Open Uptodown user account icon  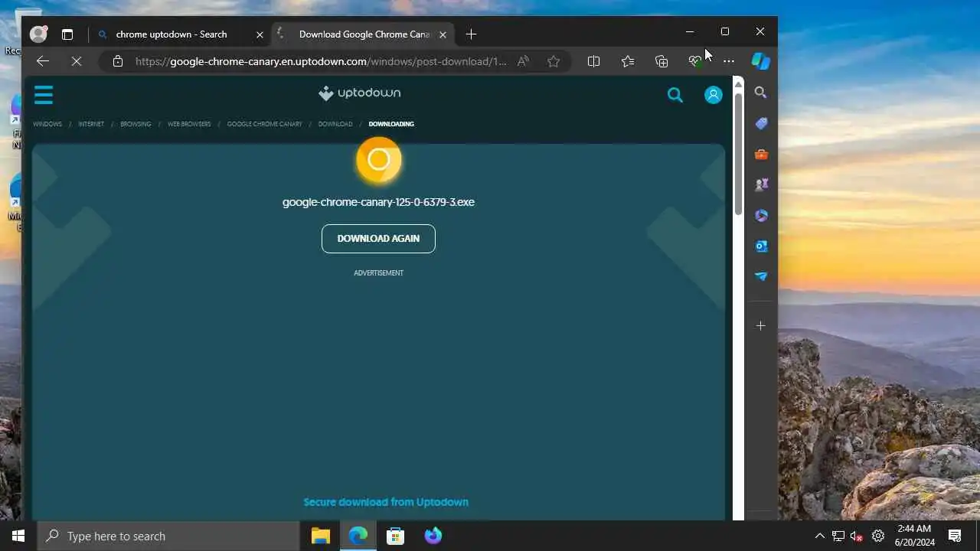click(713, 95)
